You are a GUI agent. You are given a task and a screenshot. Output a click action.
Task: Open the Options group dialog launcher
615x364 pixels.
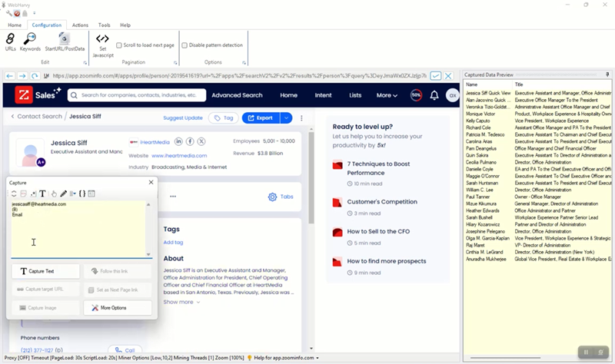click(244, 63)
